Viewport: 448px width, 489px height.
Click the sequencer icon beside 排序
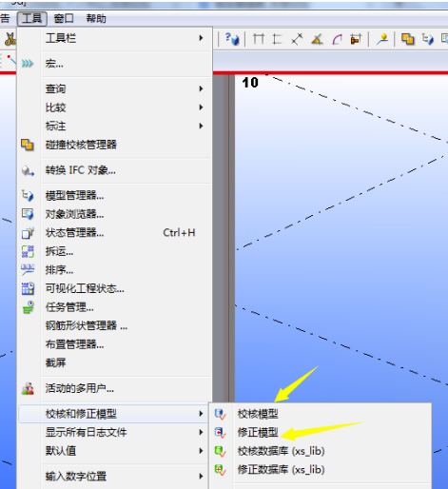pyautogui.click(x=28, y=270)
